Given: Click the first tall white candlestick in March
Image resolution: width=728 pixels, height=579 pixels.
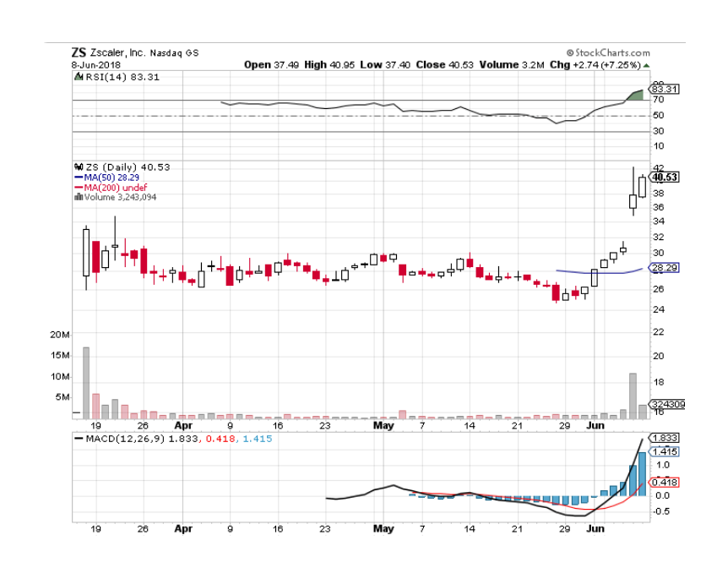Looking at the screenshot, I should pos(86,253).
